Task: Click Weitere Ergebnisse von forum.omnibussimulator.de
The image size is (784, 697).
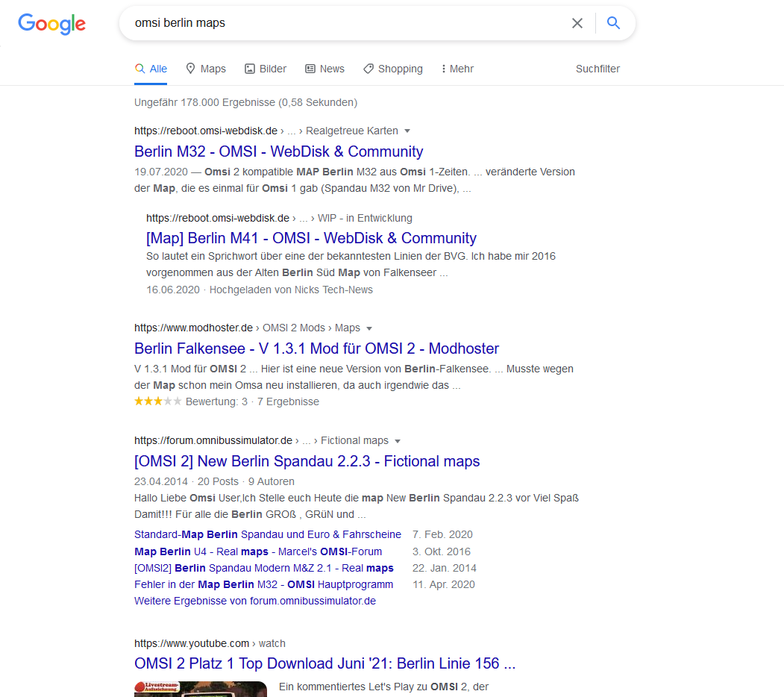Action: (x=254, y=601)
